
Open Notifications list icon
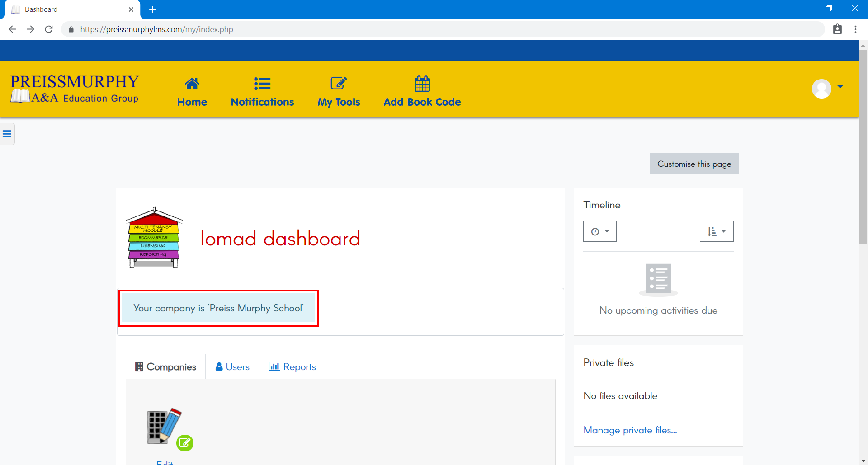click(x=262, y=84)
